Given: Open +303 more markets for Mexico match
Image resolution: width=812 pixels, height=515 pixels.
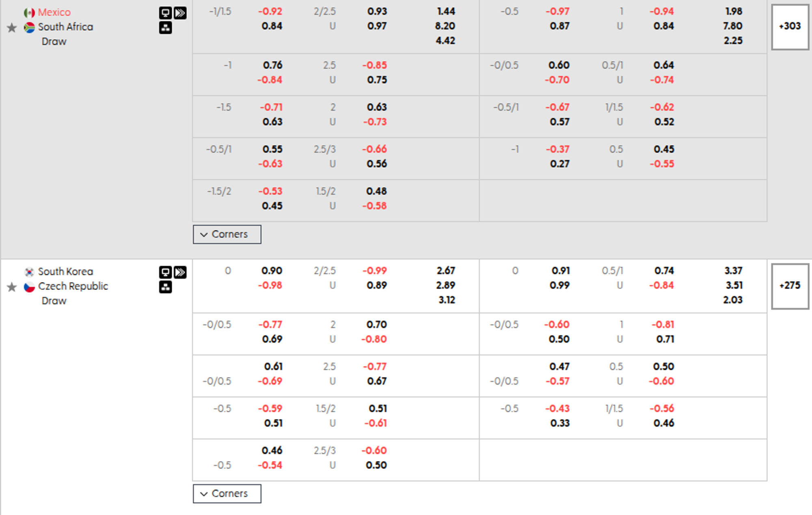Looking at the screenshot, I should click(790, 27).
